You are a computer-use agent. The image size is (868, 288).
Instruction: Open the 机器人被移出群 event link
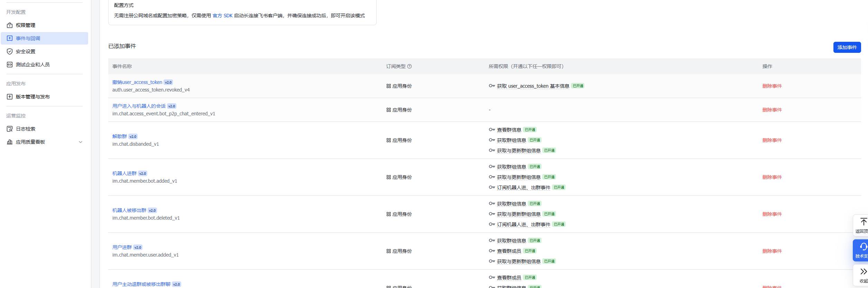tap(129, 210)
